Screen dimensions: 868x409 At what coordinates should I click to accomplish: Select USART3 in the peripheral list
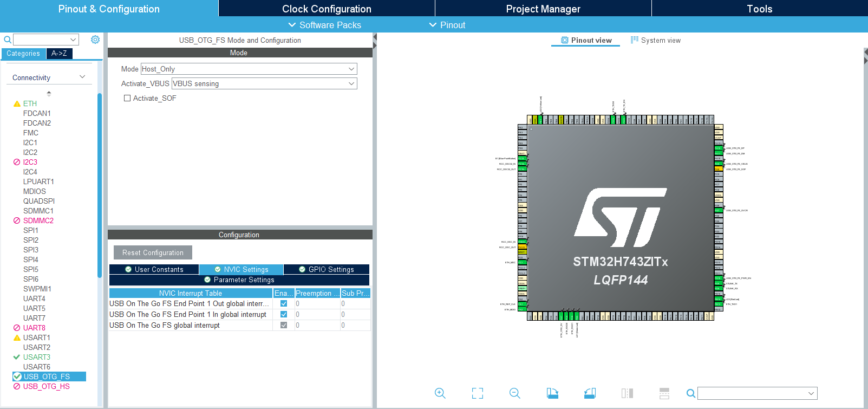coord(36,357)
